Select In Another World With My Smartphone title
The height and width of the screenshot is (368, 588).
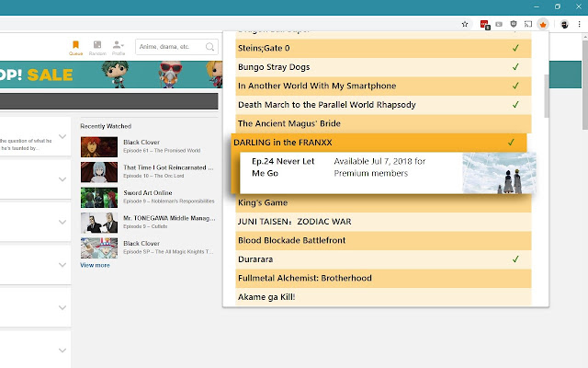click(x=317, y=86)
